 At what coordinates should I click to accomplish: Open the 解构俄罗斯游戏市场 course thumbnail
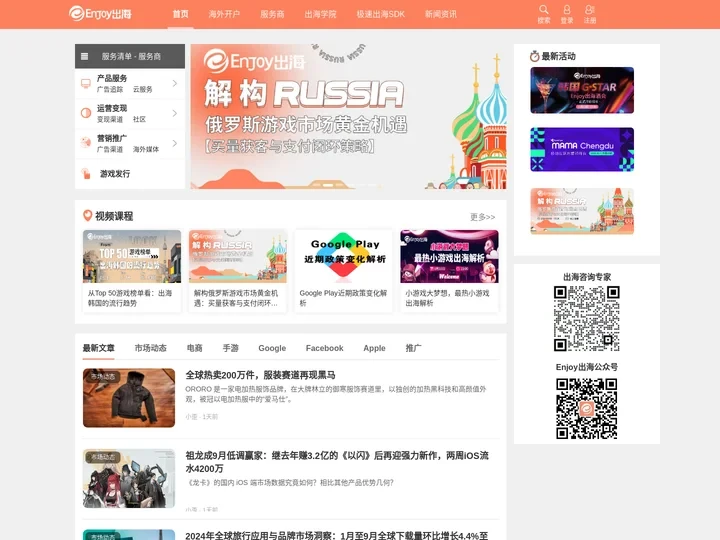pos(237,256)
